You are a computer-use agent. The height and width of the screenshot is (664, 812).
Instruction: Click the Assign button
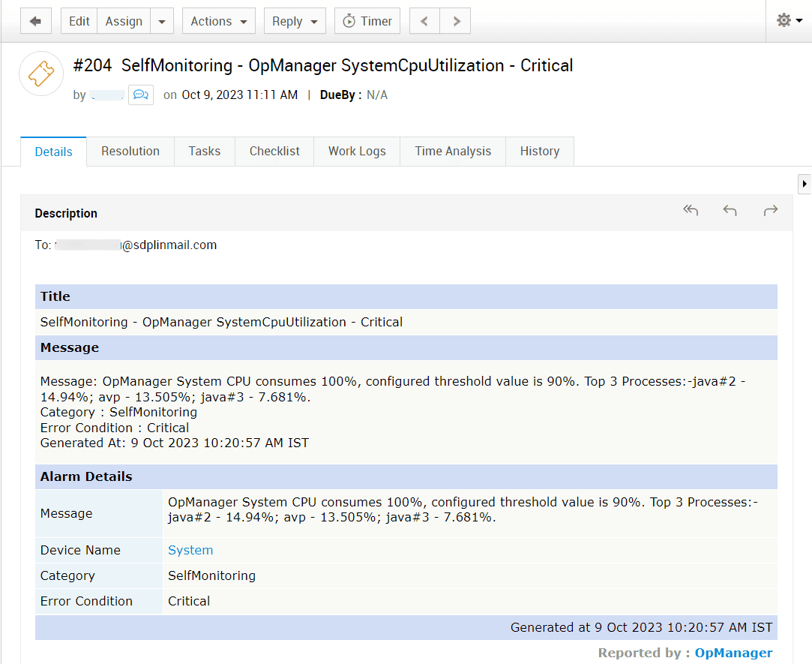[x=124, y=21]
